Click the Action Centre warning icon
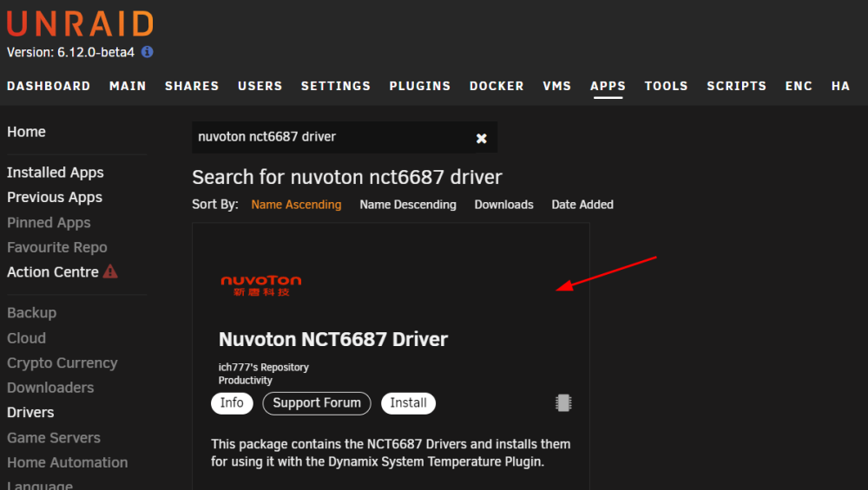868x490 pixels. pyautogui.click(x=110, y=271)
